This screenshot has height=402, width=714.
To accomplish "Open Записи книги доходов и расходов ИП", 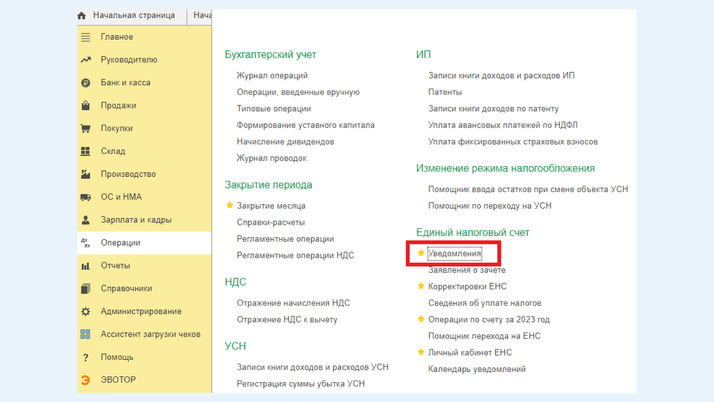I will point(501,76).
